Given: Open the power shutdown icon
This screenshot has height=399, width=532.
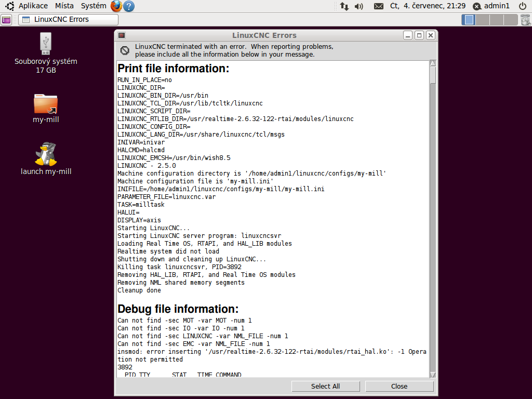Looking at the screenshot, I should [523, 6].
